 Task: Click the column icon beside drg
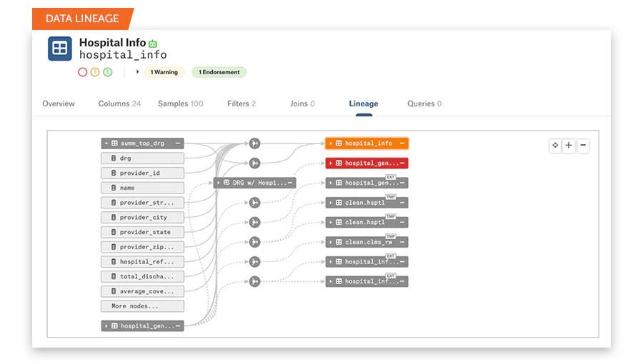[x=114, y=158]
